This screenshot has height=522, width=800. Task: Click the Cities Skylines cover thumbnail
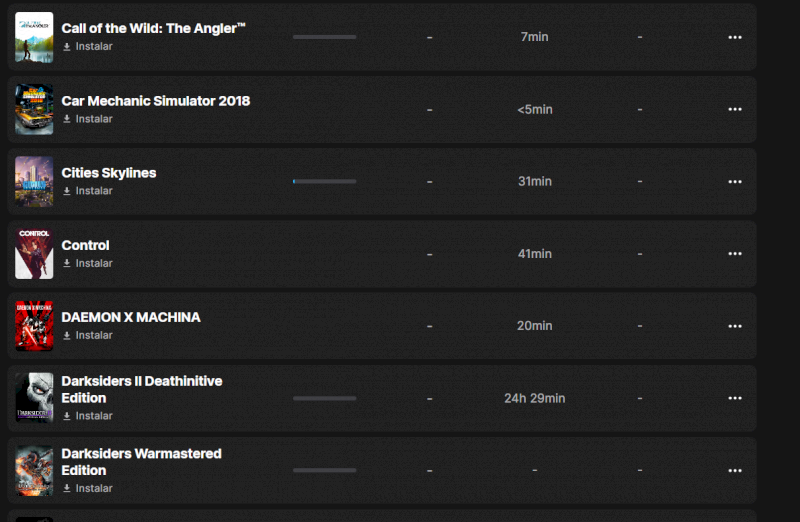tap(34, 181)
